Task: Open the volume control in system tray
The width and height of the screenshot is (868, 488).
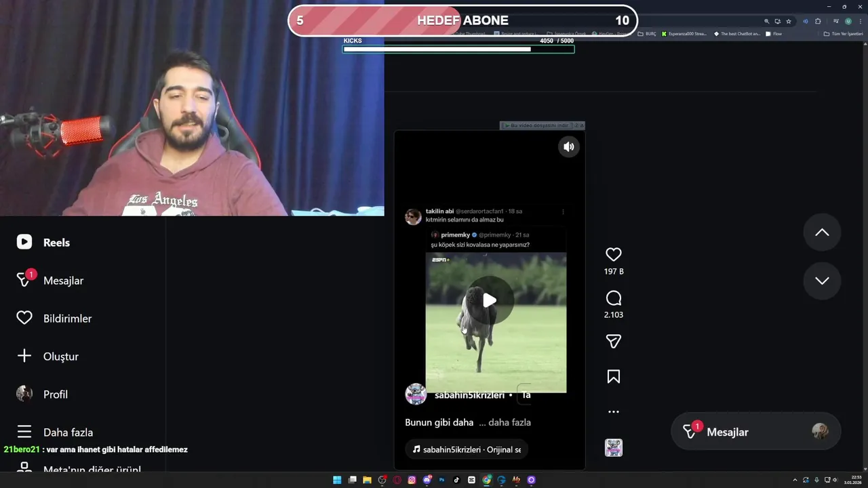Action: pyautogui.click(x=835, y=480)
